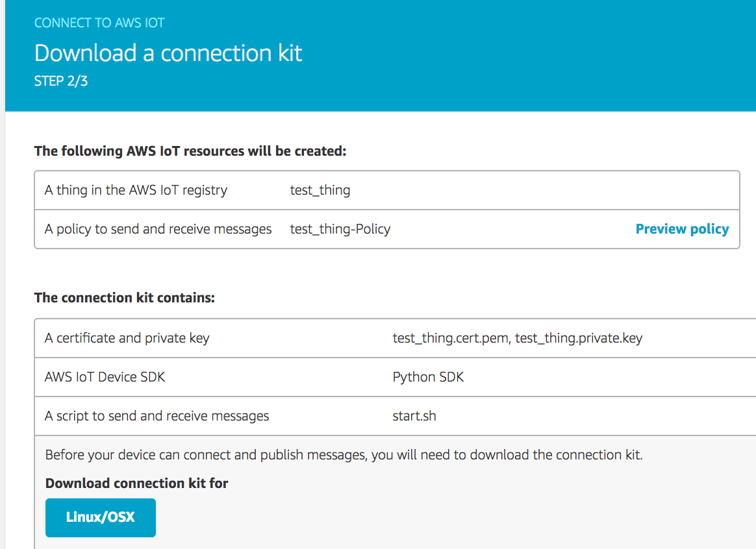Click the 'AWS IoT Device SDK' row label
The height and width of the screenshot is (549, 756).
(105, 377)
